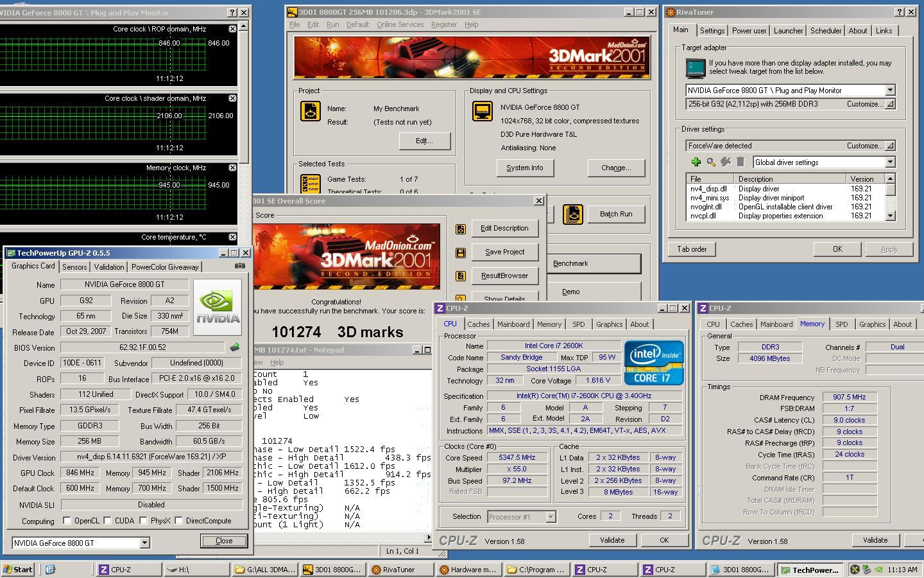
Task: Close the Core clock ROP domain graph
Action: (x=232, y=29)
